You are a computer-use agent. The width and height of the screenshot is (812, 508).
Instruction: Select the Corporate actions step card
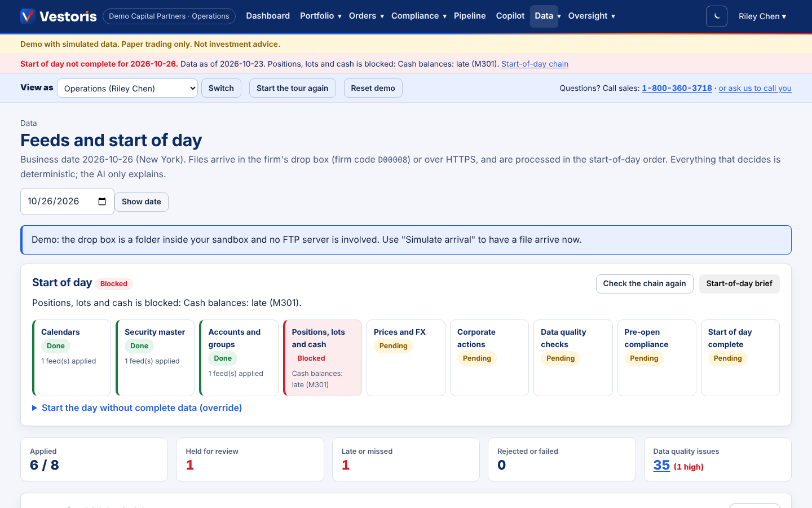[489, 358]
